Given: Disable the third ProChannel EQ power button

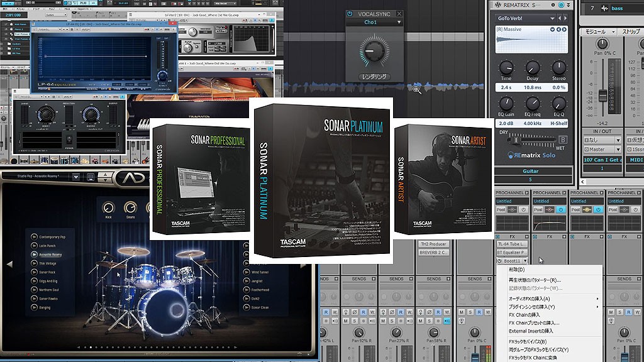Looking at the screenshot, I should click(x=599, y=209).
